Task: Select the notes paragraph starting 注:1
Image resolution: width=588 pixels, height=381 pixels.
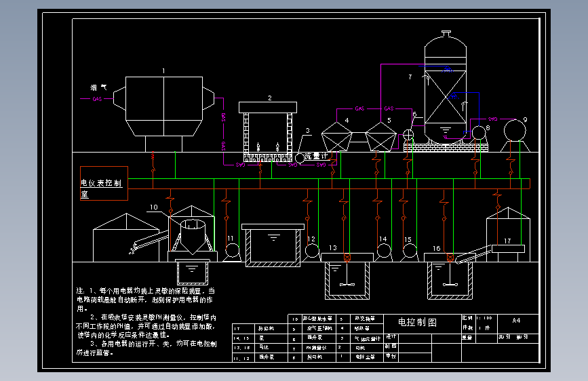Action: pyautogui.click(x=146, y=322)
